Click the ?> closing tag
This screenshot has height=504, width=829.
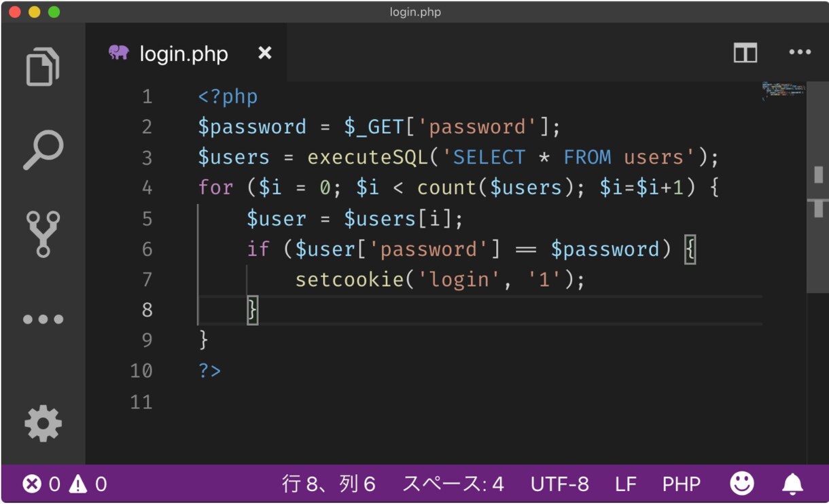click(x=209, y=371)
